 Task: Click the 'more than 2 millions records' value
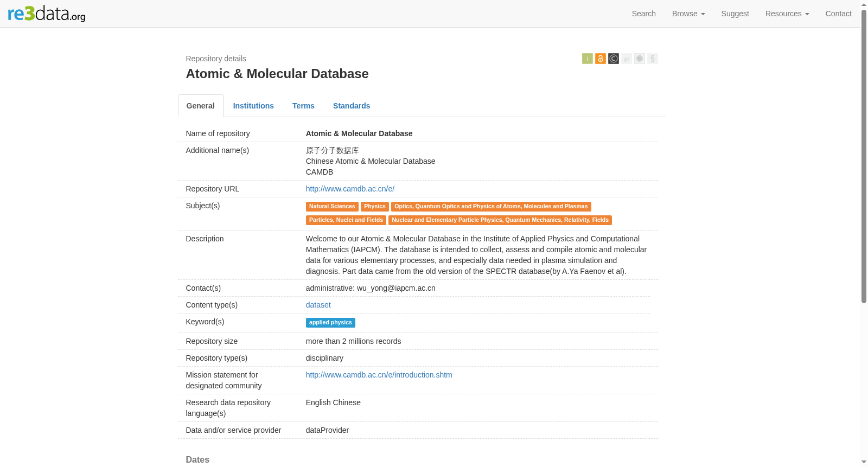(x=353, y=341)
